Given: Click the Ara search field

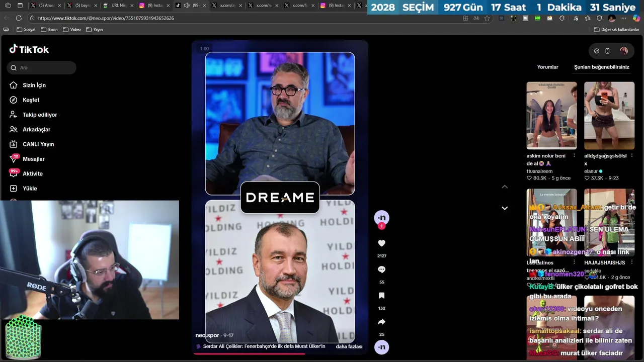Looking at the screenshot, I should [x=41, y=67].
